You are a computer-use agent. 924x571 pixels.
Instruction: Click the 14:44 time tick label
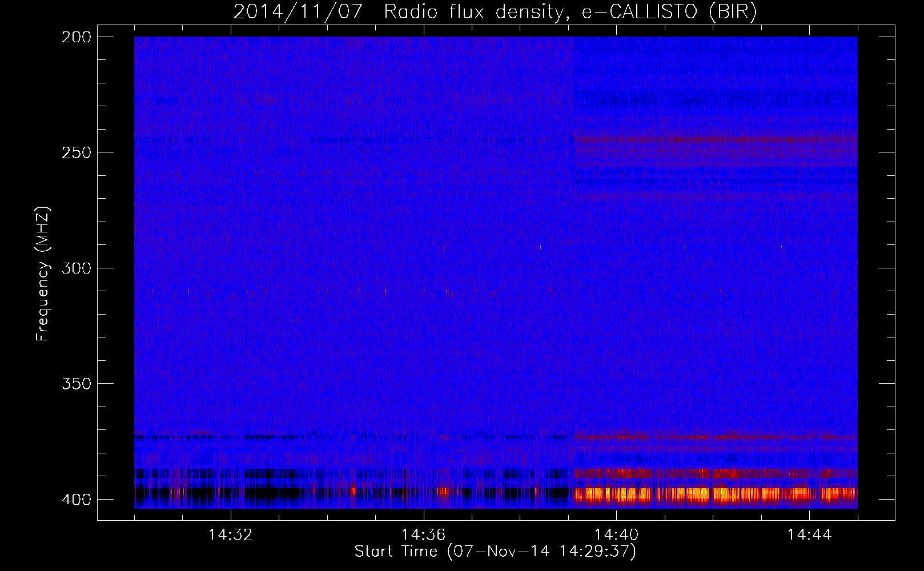(809, 535)
